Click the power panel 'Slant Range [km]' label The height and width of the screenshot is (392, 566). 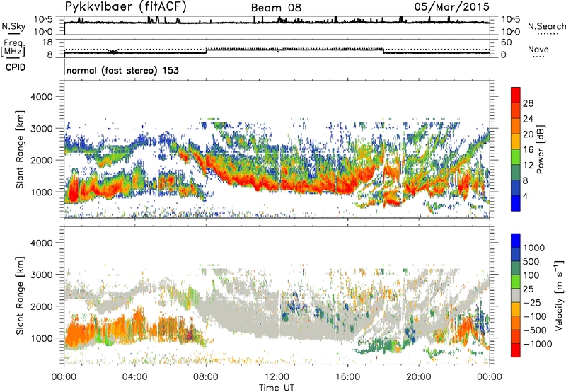tap(20, 149)
